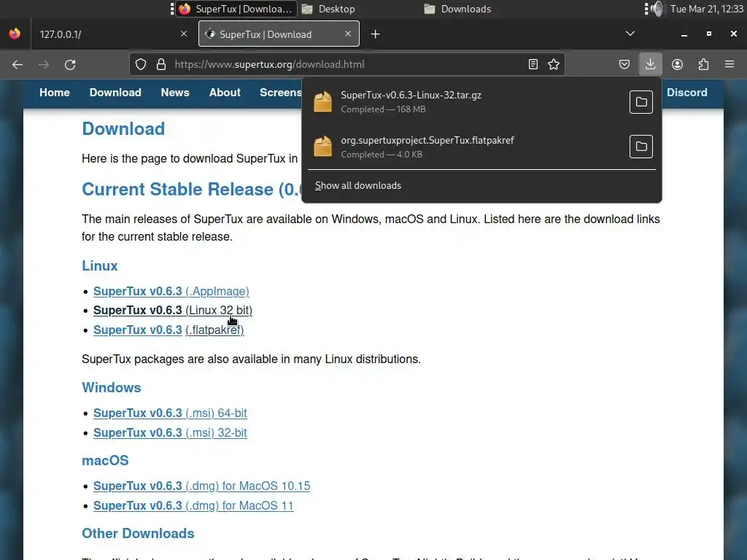Viewport: 747px width, 560px height.
Task: Open Screenshots in the site navigation
Action: [281, 93]
